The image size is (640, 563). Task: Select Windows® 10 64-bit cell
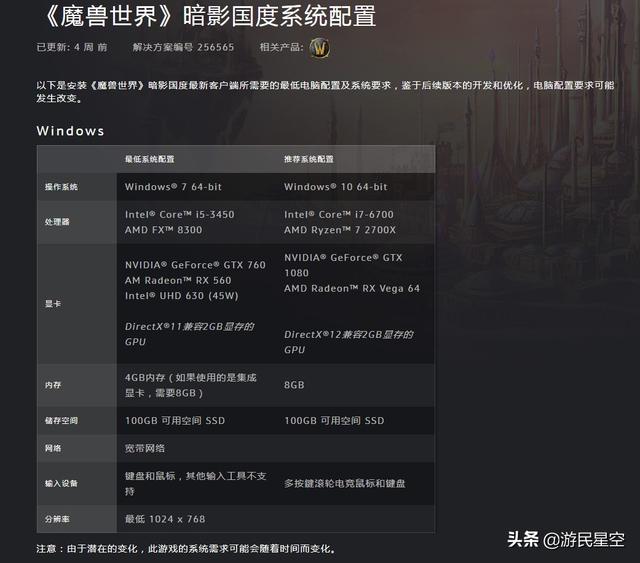tap(336, 187)
